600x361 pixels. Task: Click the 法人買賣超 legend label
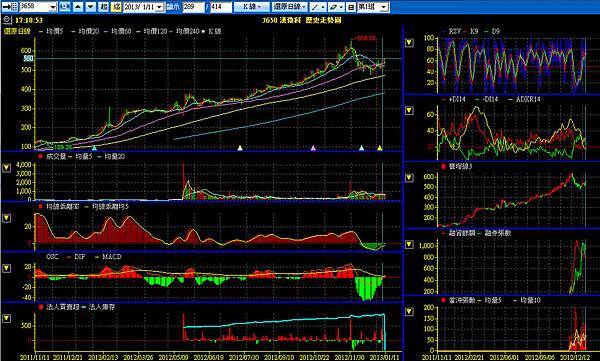[63, 307]
